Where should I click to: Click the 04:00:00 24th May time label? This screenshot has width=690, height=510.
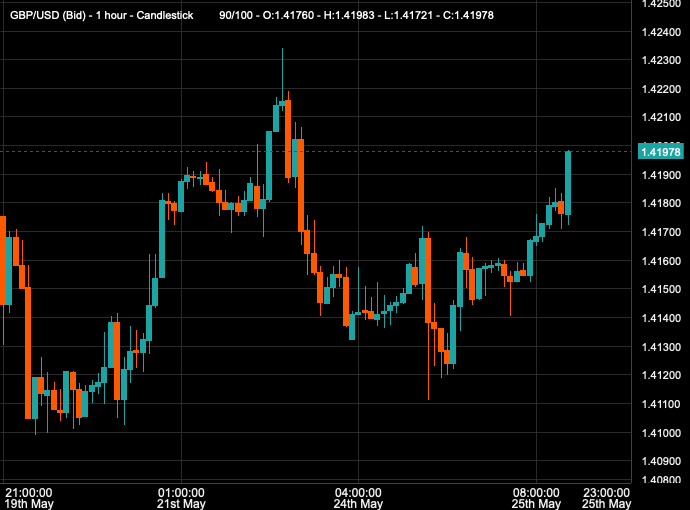[x=358, y=498]
